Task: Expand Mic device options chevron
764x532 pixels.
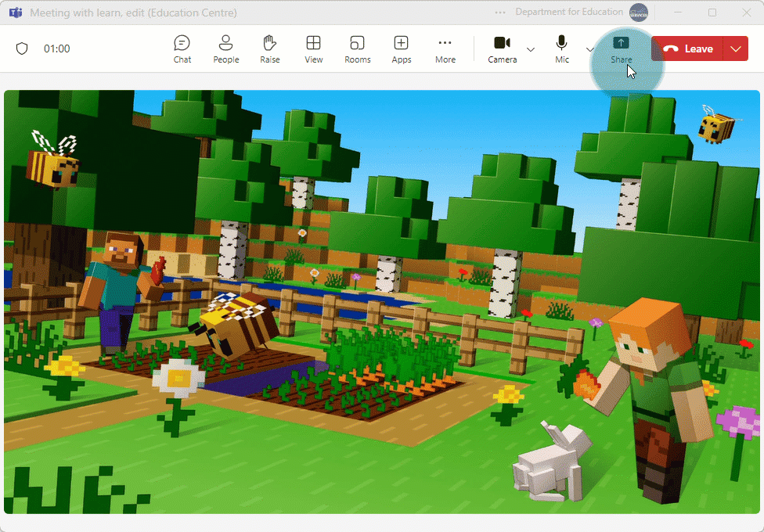Action: (x=589, y=49)
